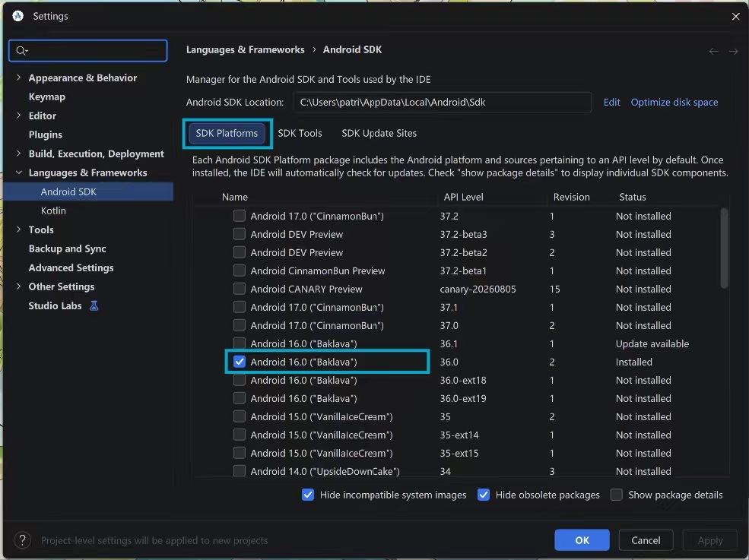Click the Android Studio logo icon
749x560 pixels.
17,16
